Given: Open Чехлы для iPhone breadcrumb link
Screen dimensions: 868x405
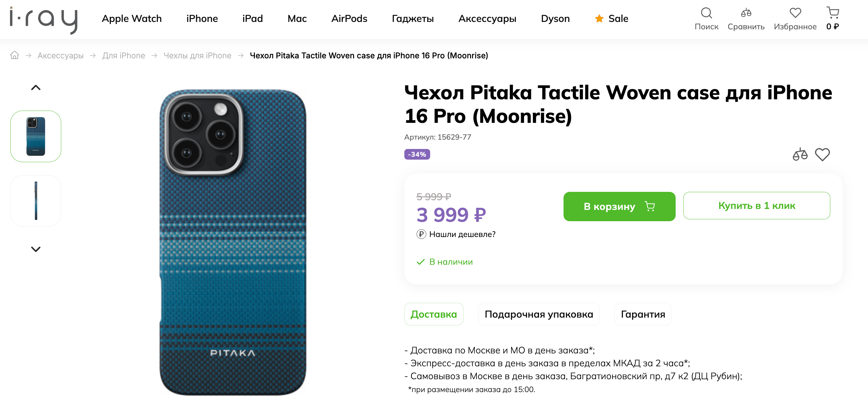Looking at the screenshot, I should click(197, 55).
